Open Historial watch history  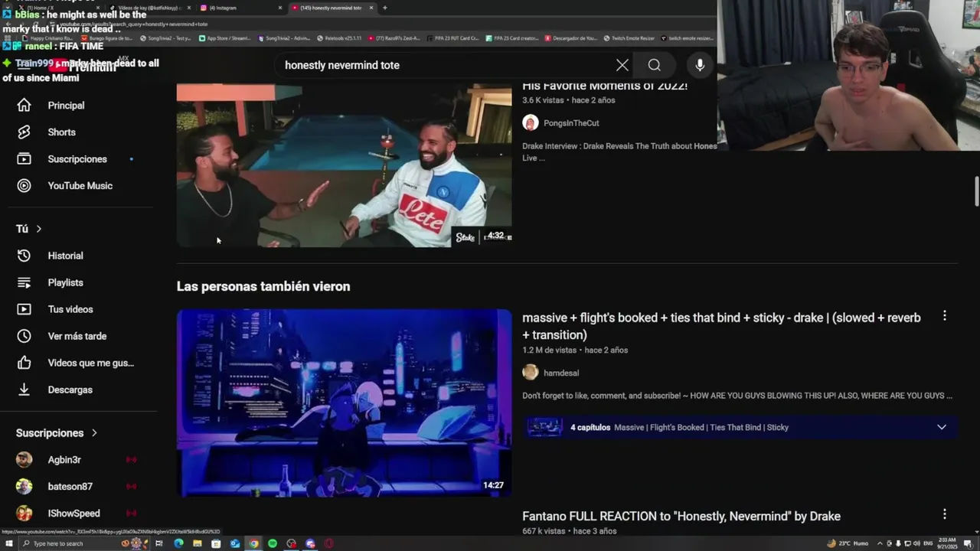[x=65, y=256]
